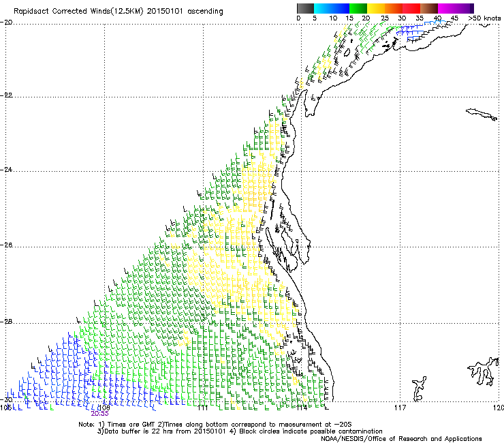504x443 pixels.
Task: Click the '111' longitude axis label
Action: 203,408
